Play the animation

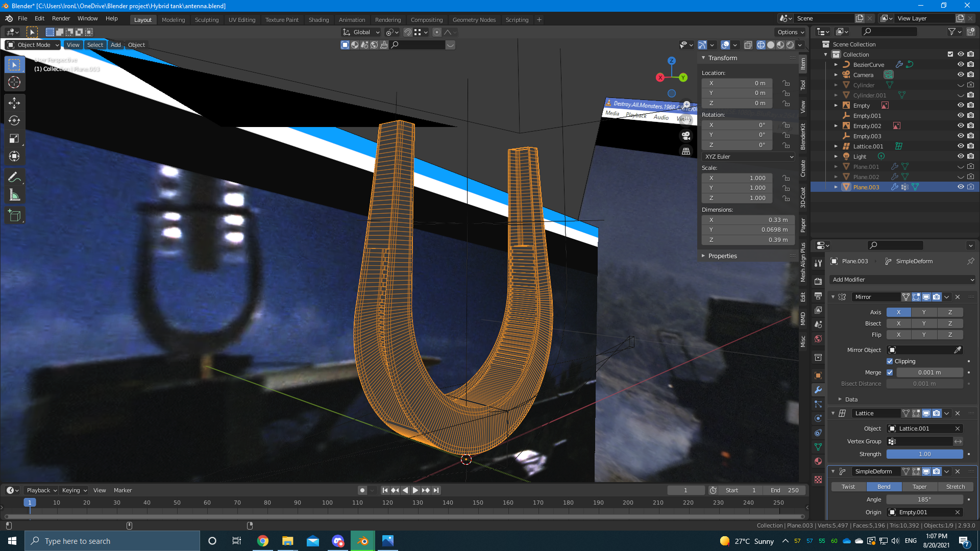tap(415, 490)
